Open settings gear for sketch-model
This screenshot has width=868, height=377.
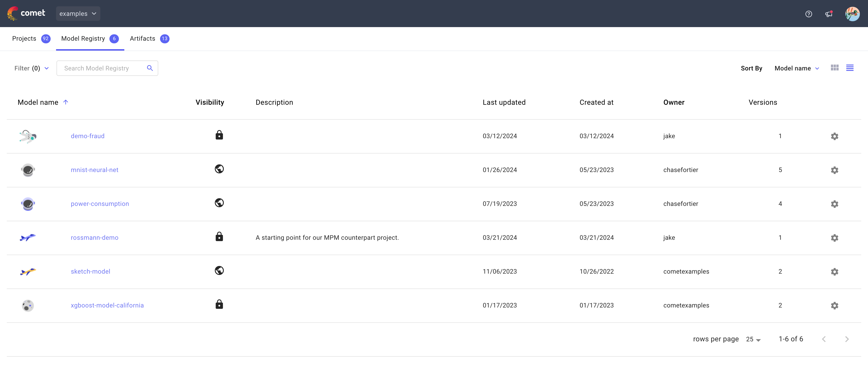[835, 272]
